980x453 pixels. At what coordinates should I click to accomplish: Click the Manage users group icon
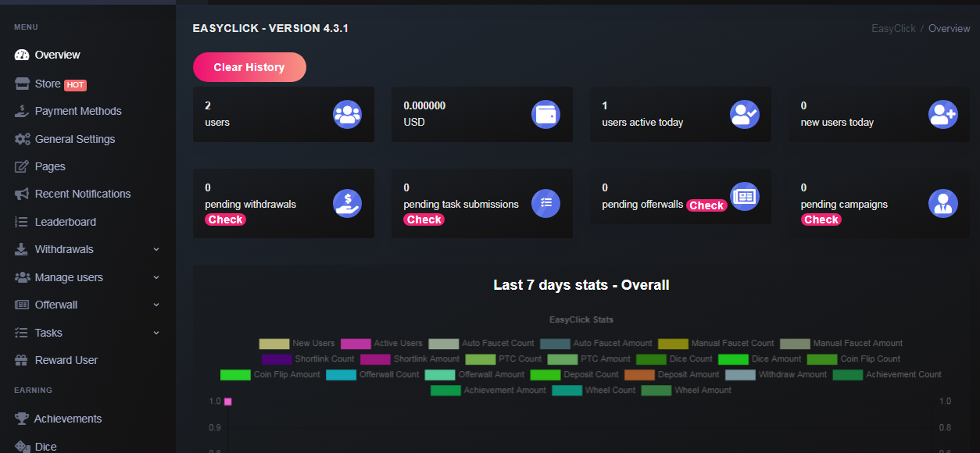click(x=22, y=277)
